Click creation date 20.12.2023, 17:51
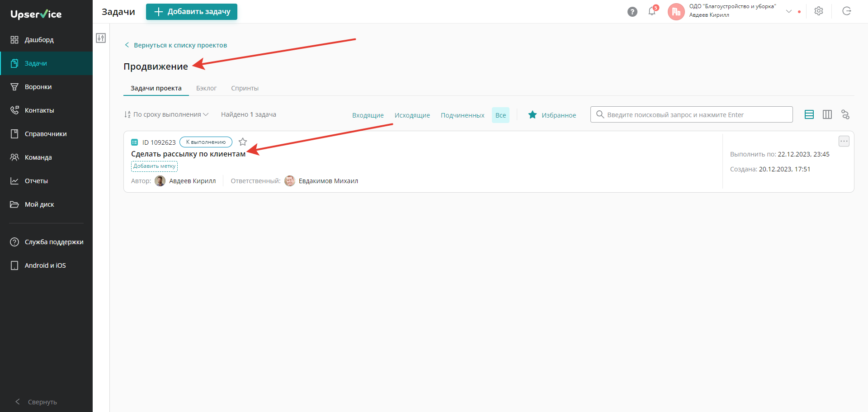Screen dimensions: 868x412 tap(784, 169)
